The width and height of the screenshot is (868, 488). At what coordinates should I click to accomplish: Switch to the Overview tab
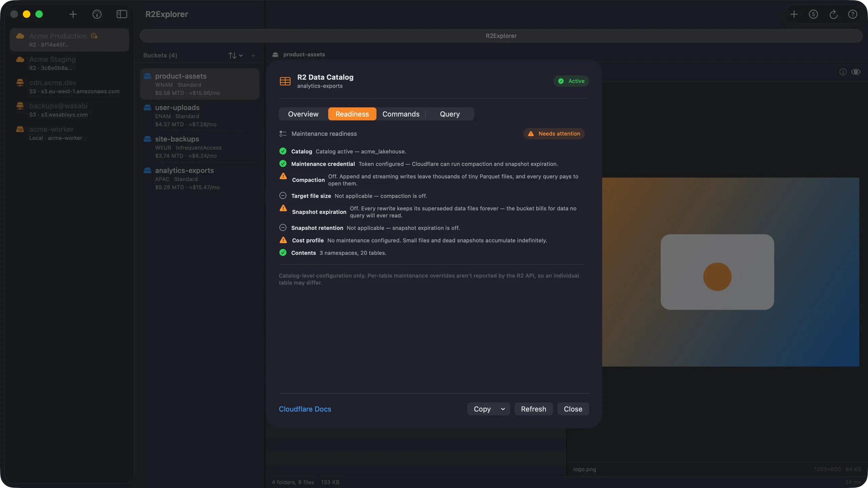303,114
